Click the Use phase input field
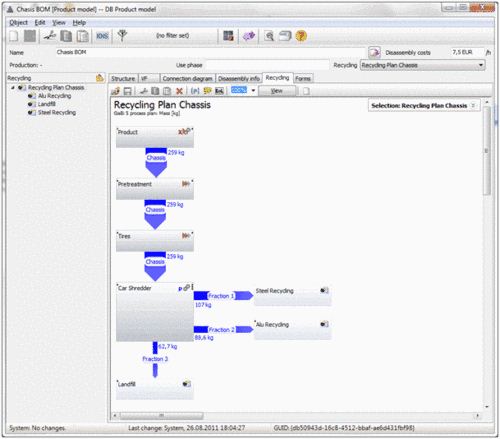The width and height of the screenshot is (500, 439). pos(267,65)
